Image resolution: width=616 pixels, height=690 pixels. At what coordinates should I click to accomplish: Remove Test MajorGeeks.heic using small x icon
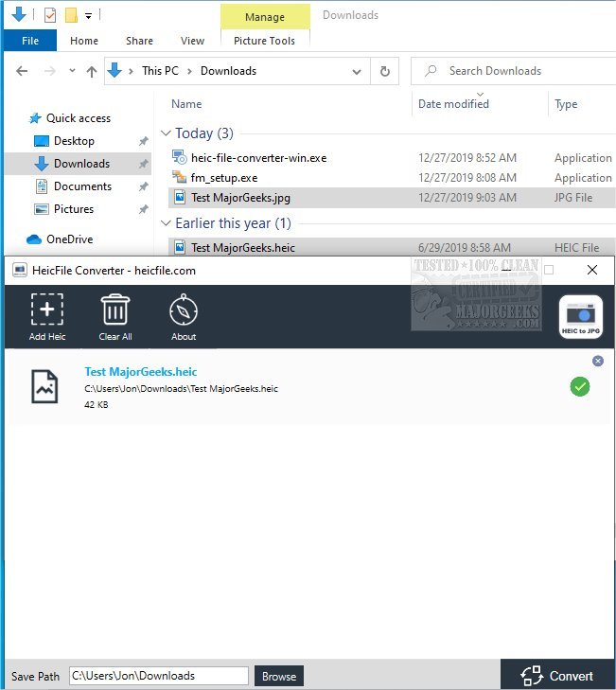[597, 361]
